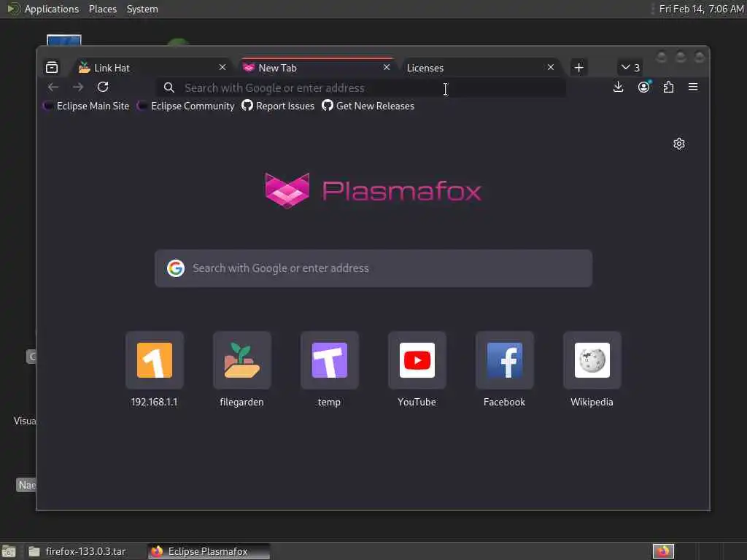The image size is (747, 560).
Task: Open the System menu in top panel
Action: 142,9
